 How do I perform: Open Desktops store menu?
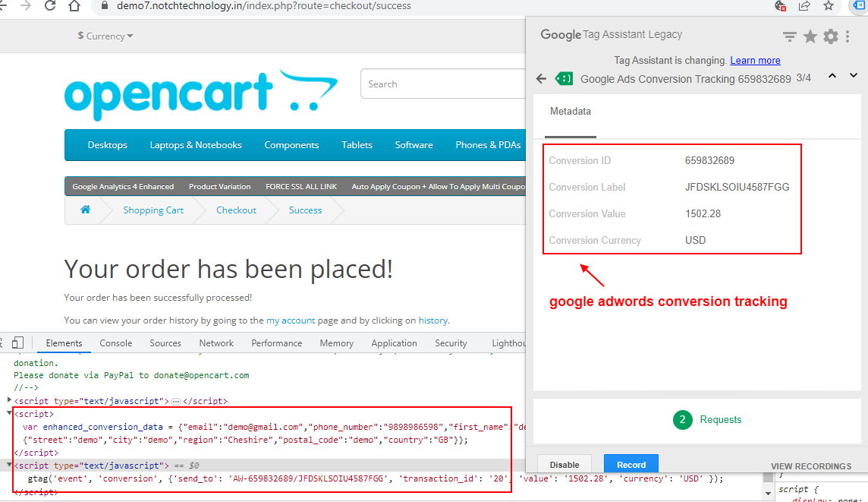click(x=108, y=144)
